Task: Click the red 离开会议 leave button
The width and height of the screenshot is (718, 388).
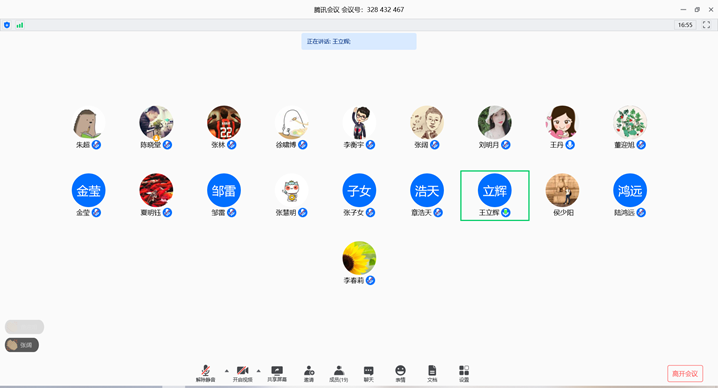Action: tap(685, 373)
